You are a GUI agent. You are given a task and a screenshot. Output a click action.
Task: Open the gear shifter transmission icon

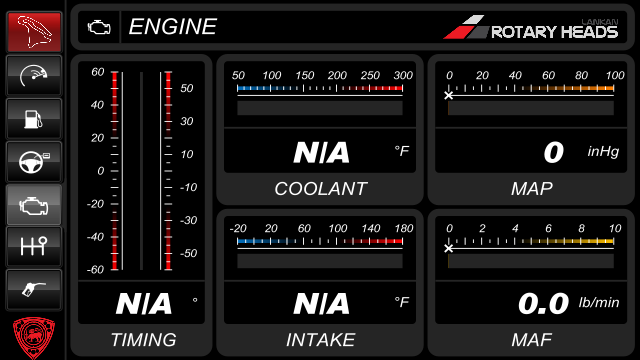[x=34, y=247]
